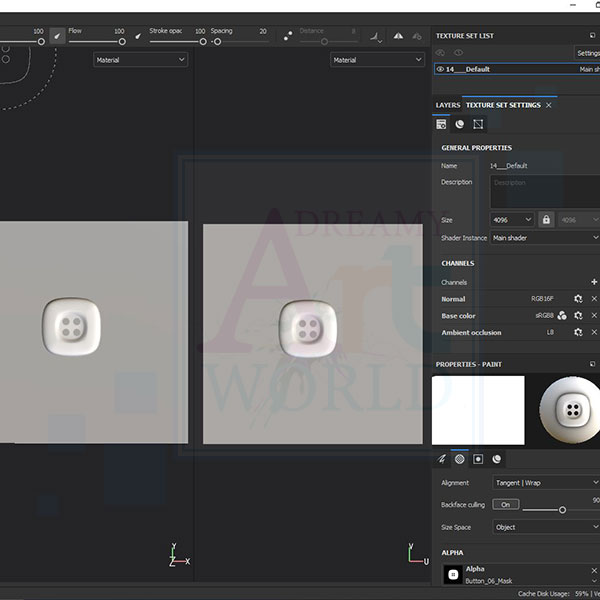
Task: Click the symmetry icon in top toolbar
Action: pos(398,36)
